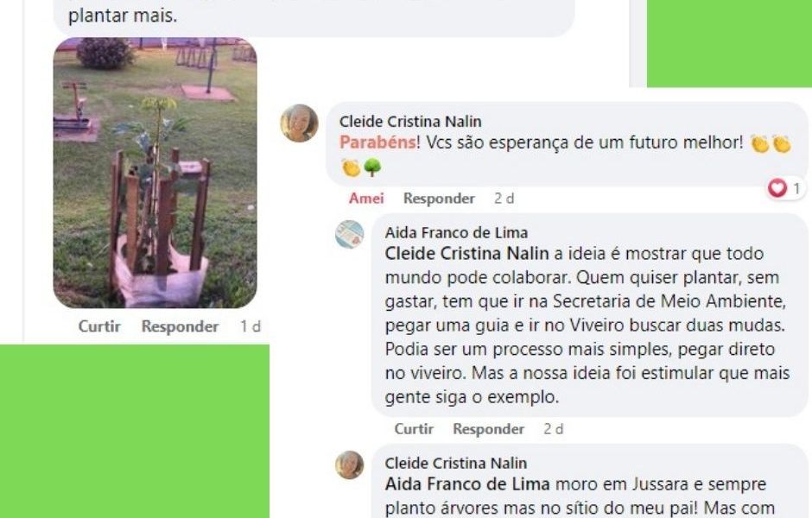
Task: View the heart reaction count on Cleide's comment
Action: [x=785, y=188]
